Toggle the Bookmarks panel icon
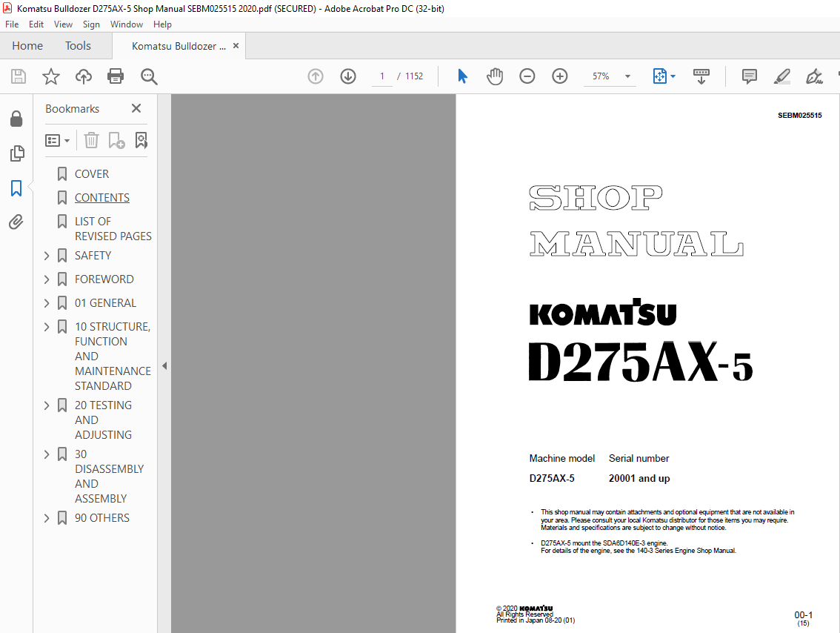Viewport: 840px width, 633px height. (16, 188)
